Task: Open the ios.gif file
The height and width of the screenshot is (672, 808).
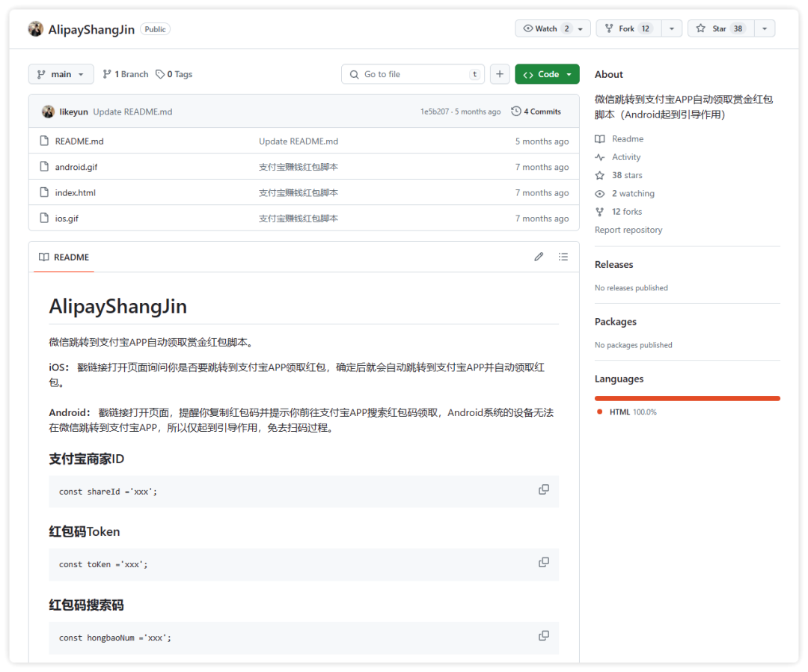Action: click(x=67, y=219)
